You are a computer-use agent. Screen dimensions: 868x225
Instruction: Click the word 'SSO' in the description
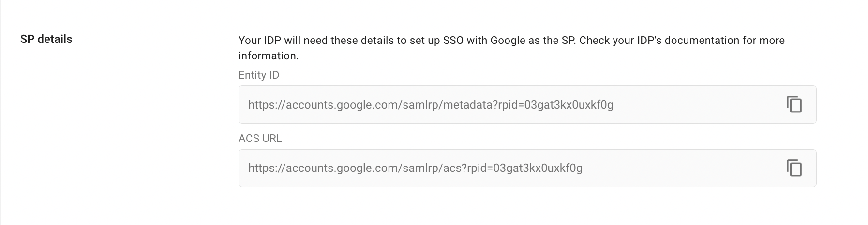point(453,41)
